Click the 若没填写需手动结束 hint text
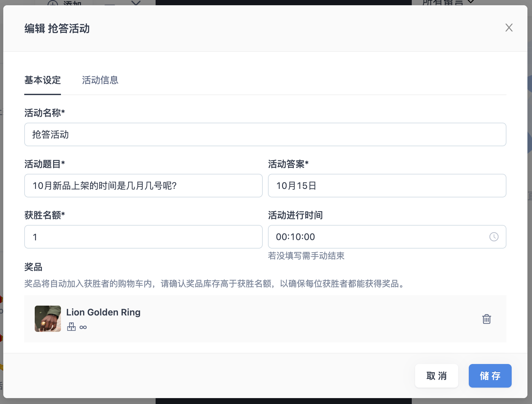This screenshot has width=532, height=404. pyautogui.click(x=306, y=256)
